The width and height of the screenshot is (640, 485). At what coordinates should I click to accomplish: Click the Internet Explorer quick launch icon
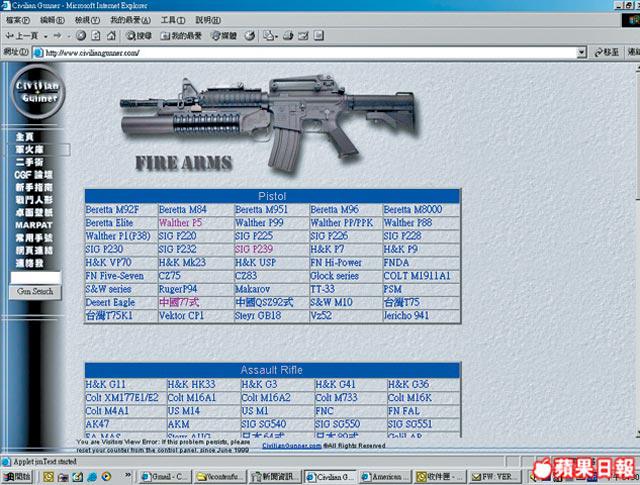[92, 476]
